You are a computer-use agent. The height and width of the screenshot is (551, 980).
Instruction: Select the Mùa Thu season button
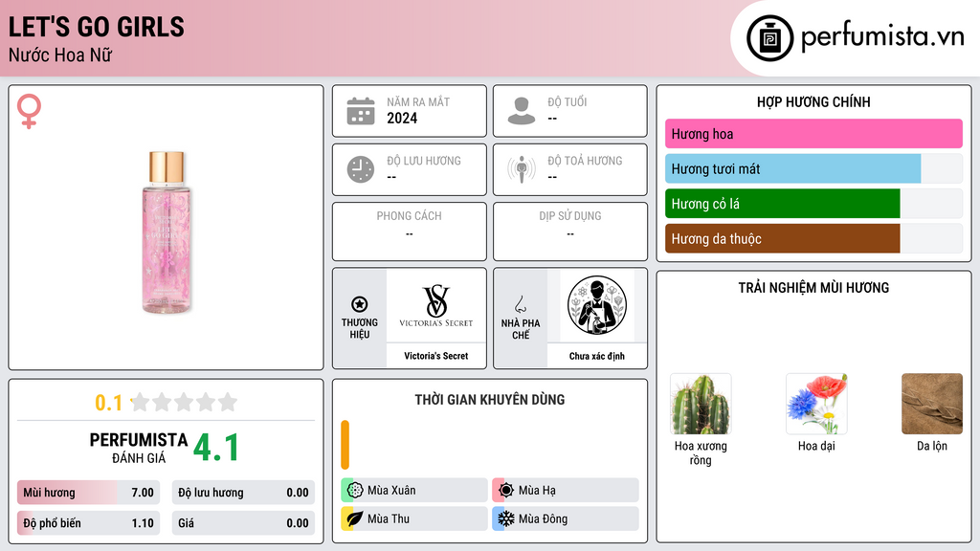point(413,518)
